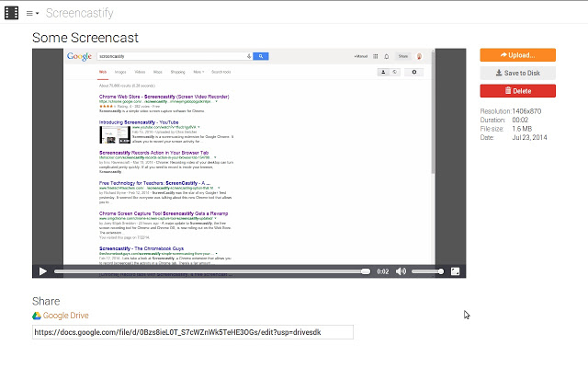
Task: Open Screencastify The Chromebook Guys result
Action: pyautogui.click(x=141, y=248)
